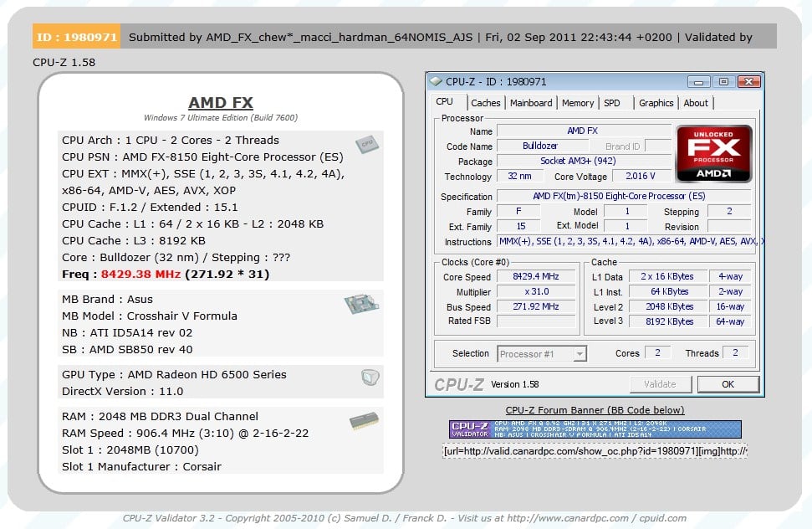Viewport: 812px width, 529px height.
Task: Select the Memory tab
Action: click(x=578, y=103)
